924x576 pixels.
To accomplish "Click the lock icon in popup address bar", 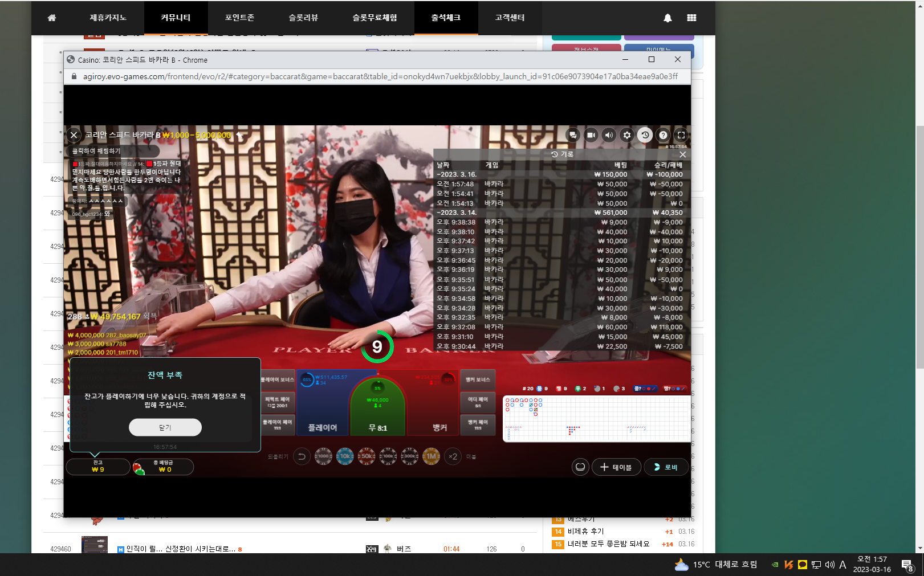I will (74, 76).
